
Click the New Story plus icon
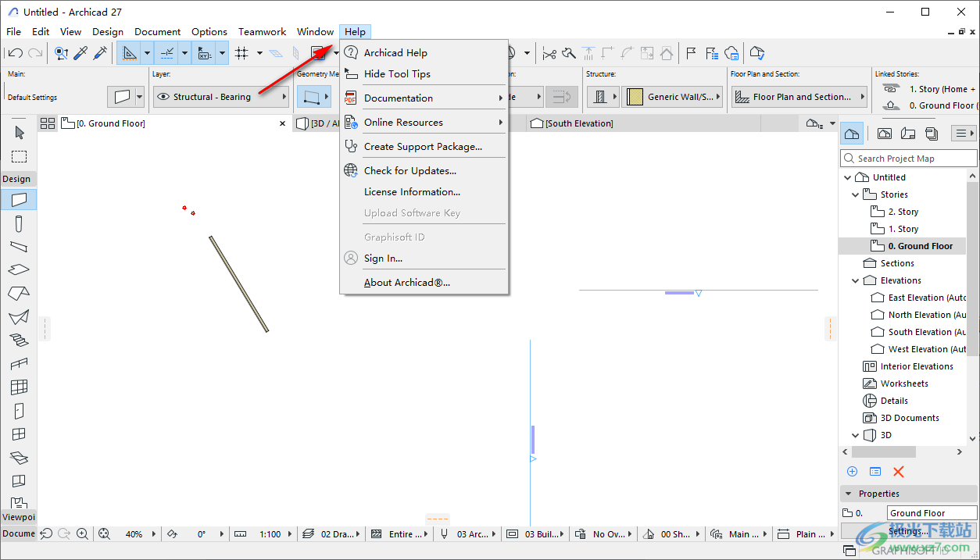coord(852,472)
